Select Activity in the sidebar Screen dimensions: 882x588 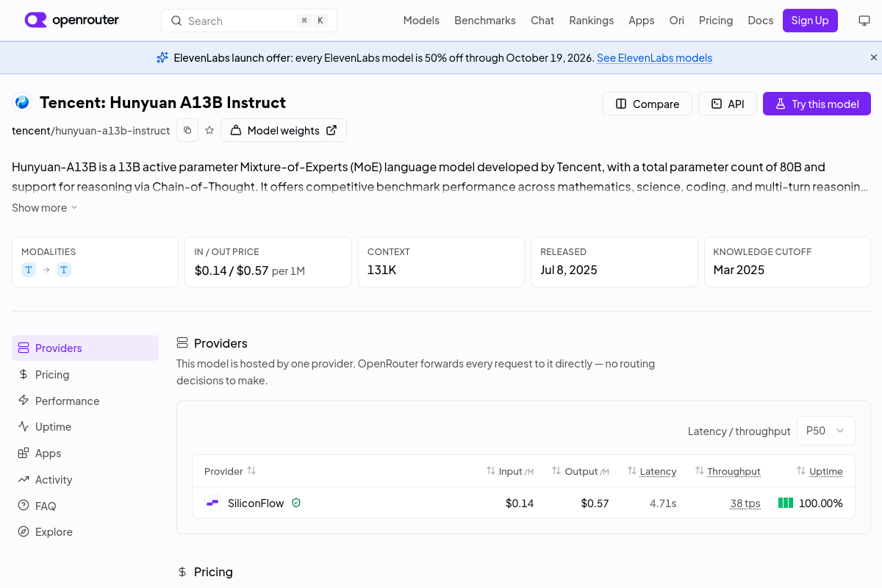[85, 479]
